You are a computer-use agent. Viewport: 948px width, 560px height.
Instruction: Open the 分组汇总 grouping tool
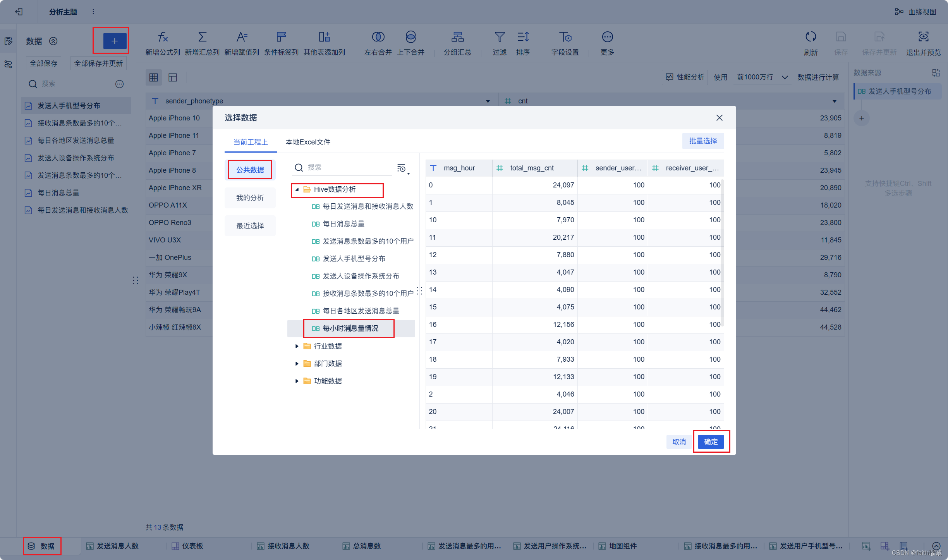[457, 37]
